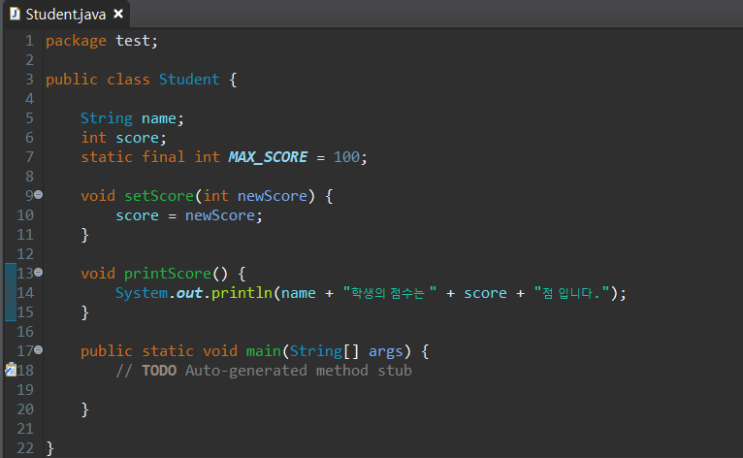Click line number 22 in the gutter
Screen dimensions: 743x458
pos(26,448)
